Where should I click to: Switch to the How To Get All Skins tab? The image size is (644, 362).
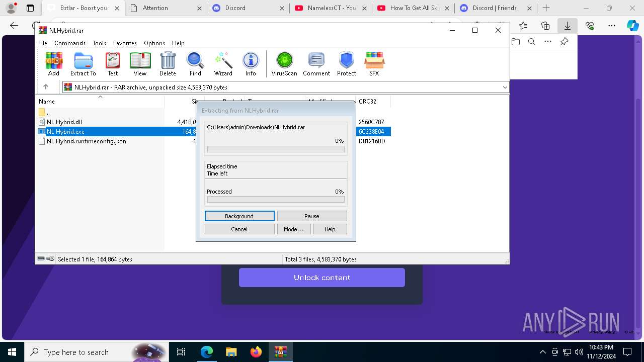(x=413, y=8)
